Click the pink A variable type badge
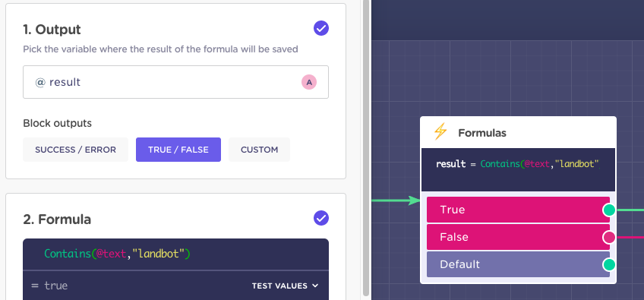 (x=309, y=82)
